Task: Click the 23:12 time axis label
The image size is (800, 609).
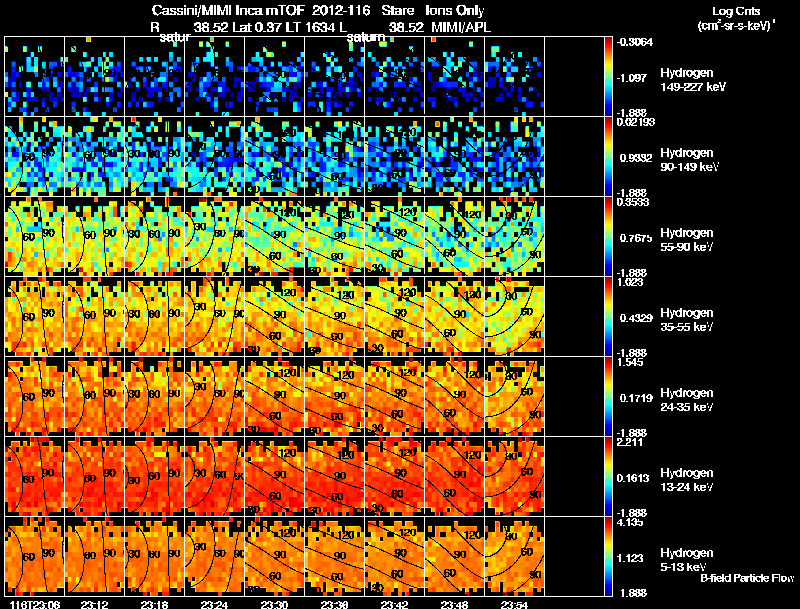Action: tap(94, 604)
